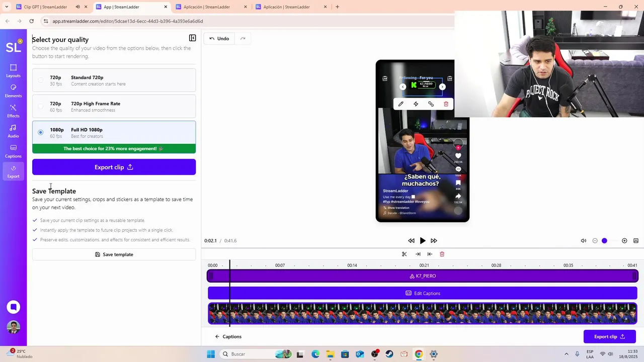Adjust the timeline zoom slider
Viewport: 644px width, 362px height.
604,241
